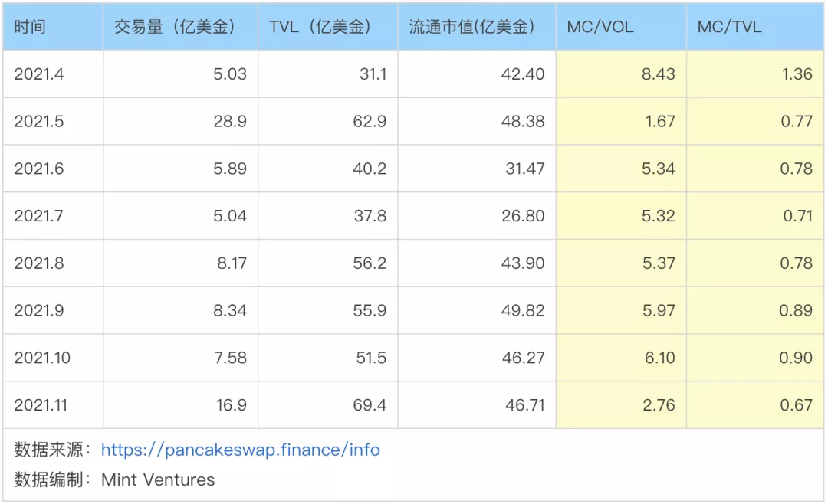
Task: Select the 2021.6 row date cell
Action: (x=54, y=169)
